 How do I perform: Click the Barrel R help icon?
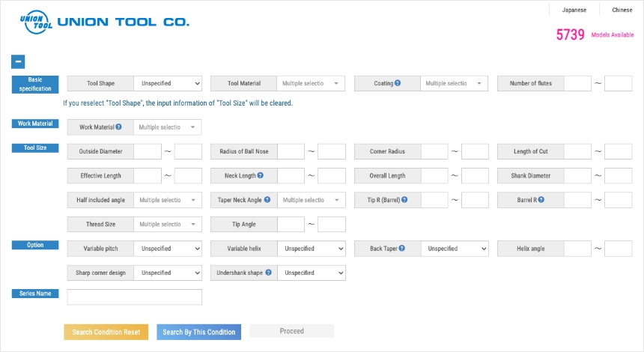coord(541,200)
